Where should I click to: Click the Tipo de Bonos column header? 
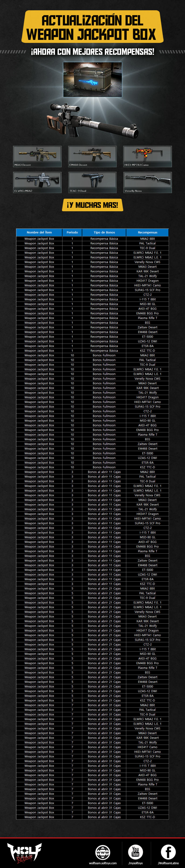coord(104,232)
